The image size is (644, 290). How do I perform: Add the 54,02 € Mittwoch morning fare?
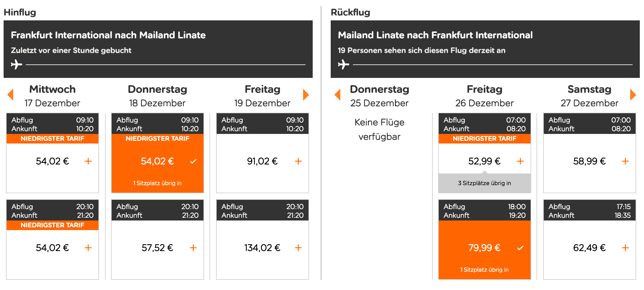coord(89,161)
